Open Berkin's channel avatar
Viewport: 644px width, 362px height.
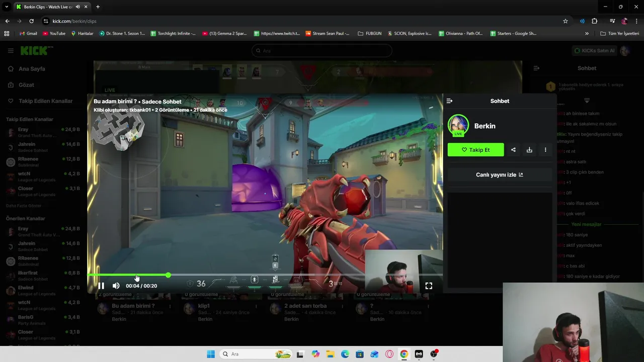[458, 126]
